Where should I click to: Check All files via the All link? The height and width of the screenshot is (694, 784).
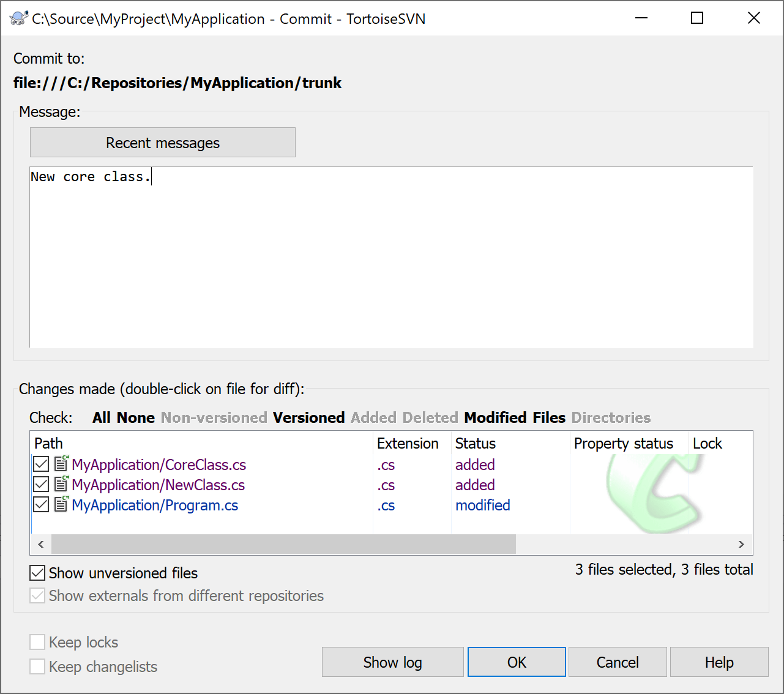point(101,417)
